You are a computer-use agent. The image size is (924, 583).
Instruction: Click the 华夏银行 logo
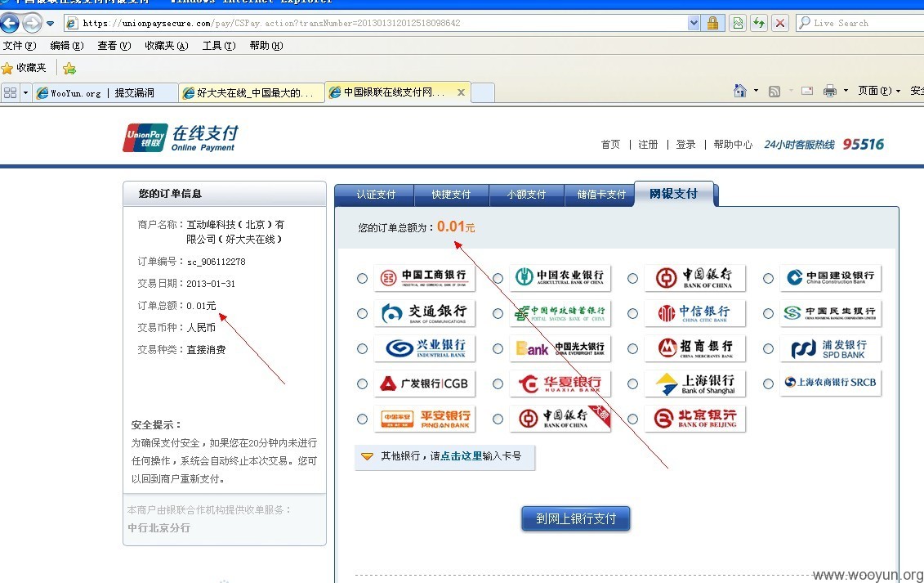[560, 383]
